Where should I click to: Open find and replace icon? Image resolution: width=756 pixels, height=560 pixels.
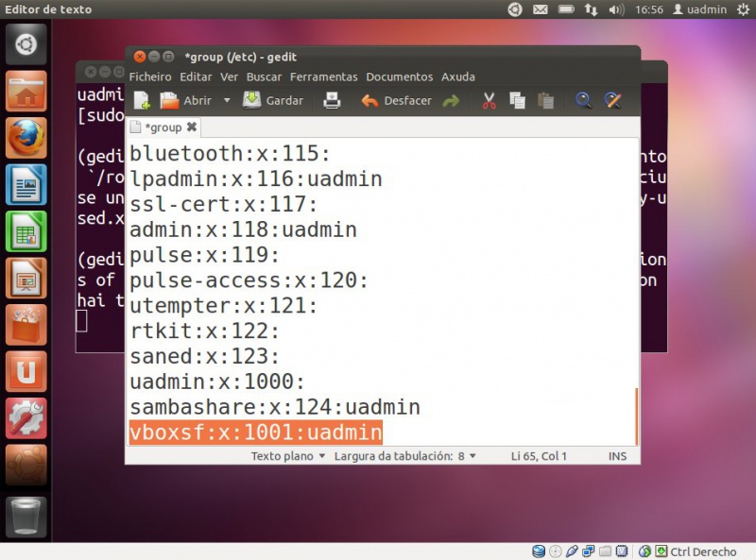tap(612, 101)
